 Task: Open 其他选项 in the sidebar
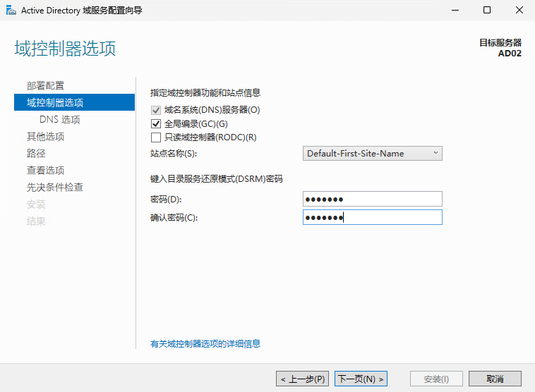point(45,136)
